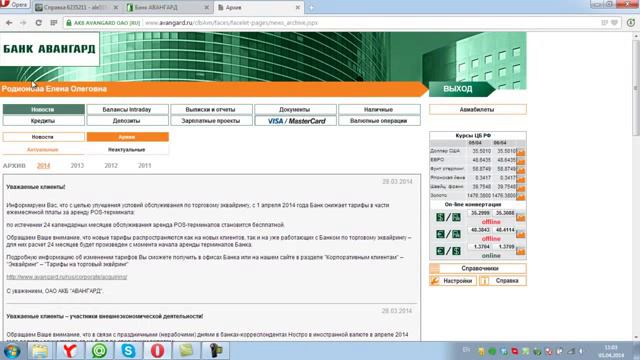Show Актуальные news

tap(43, 150)
